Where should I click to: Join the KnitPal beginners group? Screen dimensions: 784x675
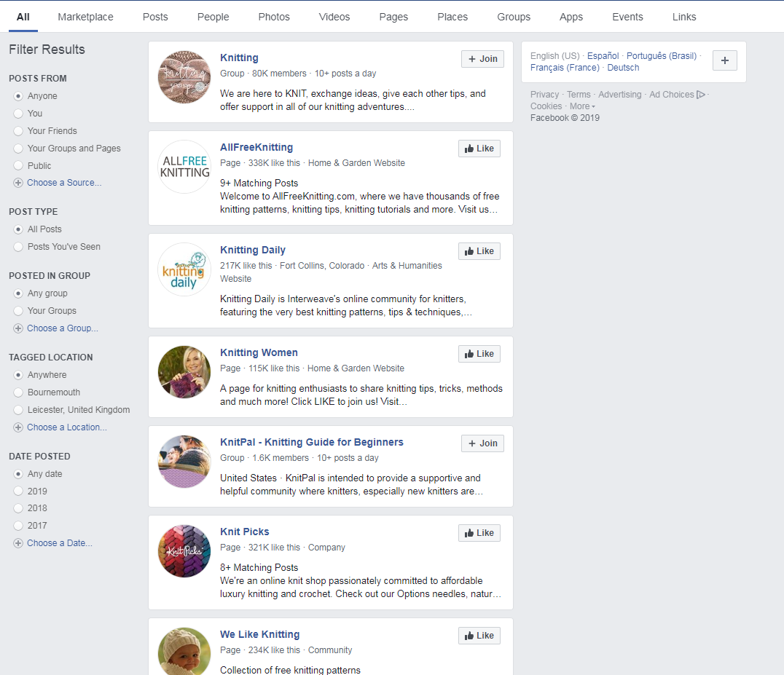coord(482,443)
